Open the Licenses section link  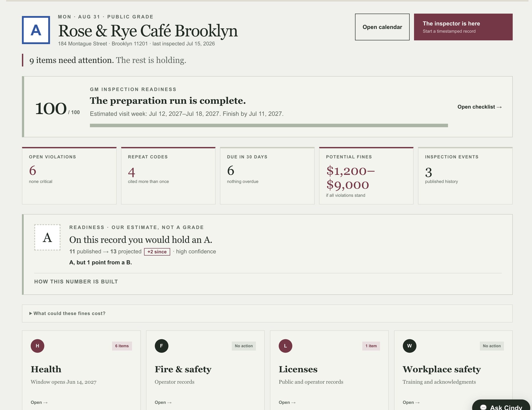[287, 402]
